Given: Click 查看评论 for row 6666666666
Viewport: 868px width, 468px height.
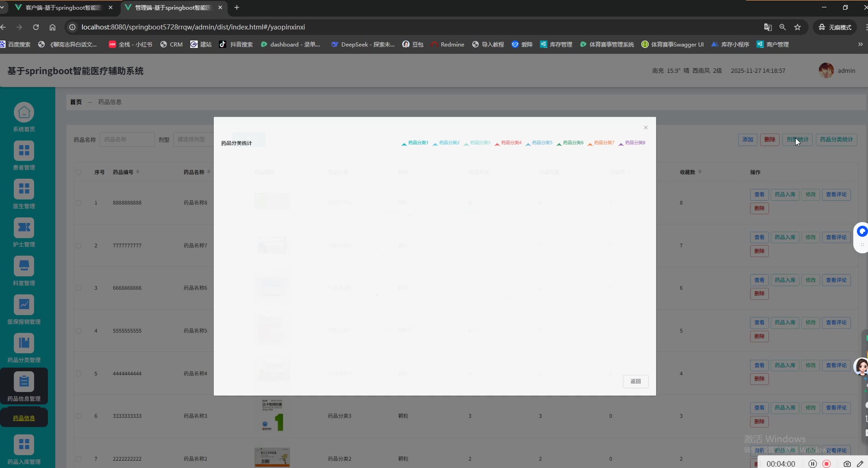Looking at the screenshot, I should [x=836, y=280].
